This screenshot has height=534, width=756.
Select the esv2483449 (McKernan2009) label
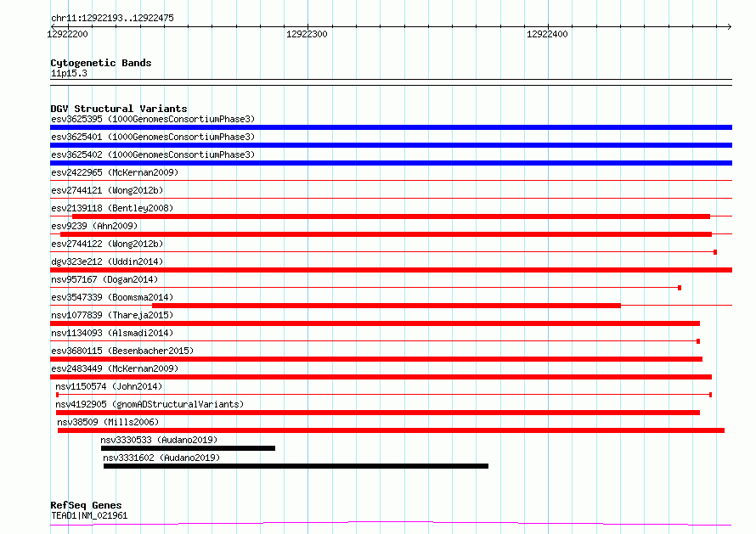(115, 368)
